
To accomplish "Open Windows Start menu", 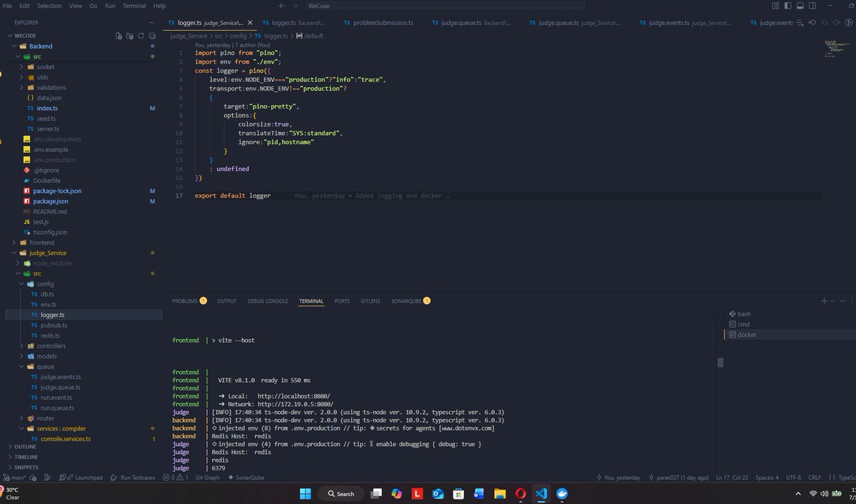I will 305,493.
